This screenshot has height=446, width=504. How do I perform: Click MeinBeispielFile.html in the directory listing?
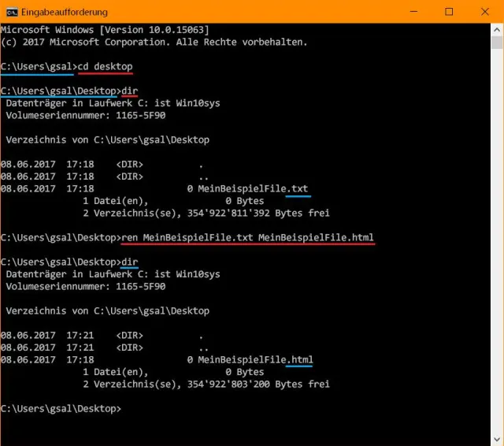pyautogui.click(x=255, y=359)
